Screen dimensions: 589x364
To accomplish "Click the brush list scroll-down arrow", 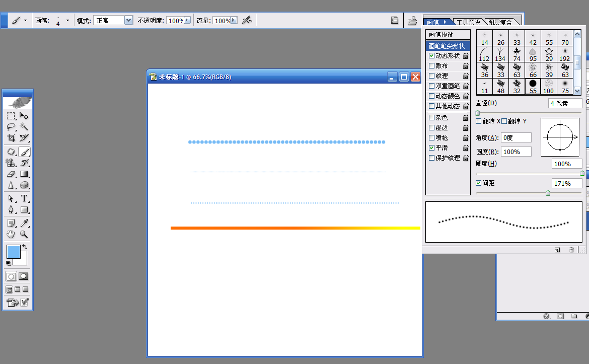I will tap(577, 91).
